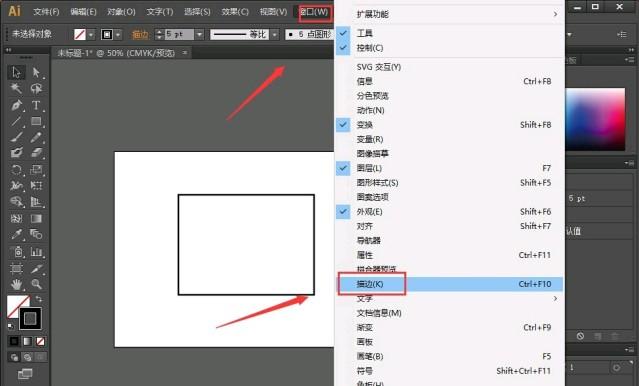This screenshot has height=386, width=639.
Task: Collapse the right panel dock arrows
Action: (x=631, y=50)
